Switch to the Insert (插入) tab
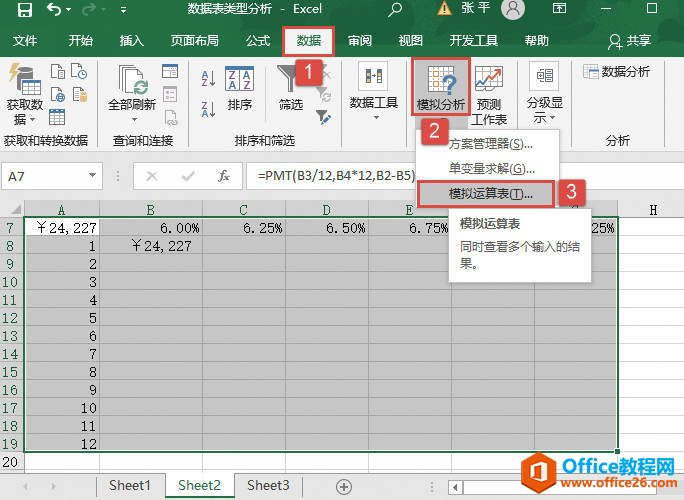This screenshot has height=500, width=684. pyautogui.click(x=132, y=41)
